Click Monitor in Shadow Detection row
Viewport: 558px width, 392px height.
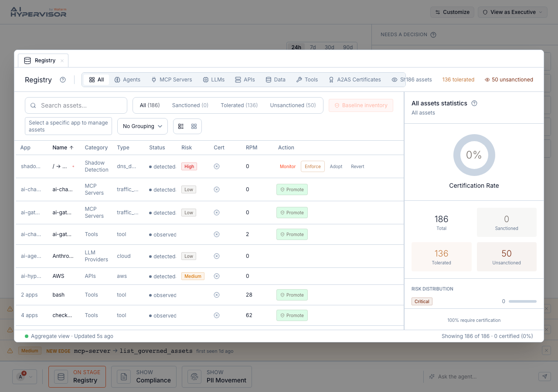pyautogui.click(x=288, y=166)
